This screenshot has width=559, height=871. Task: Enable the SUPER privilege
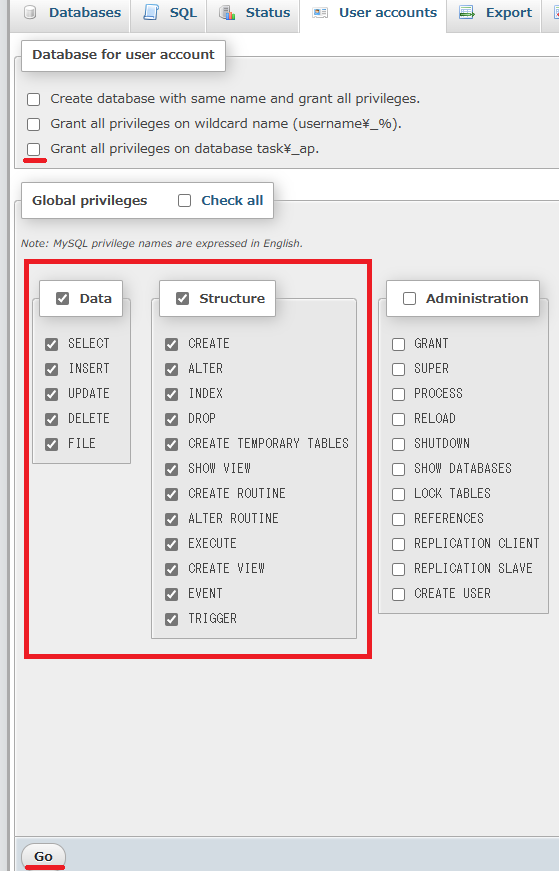click(x=398, y=369)
